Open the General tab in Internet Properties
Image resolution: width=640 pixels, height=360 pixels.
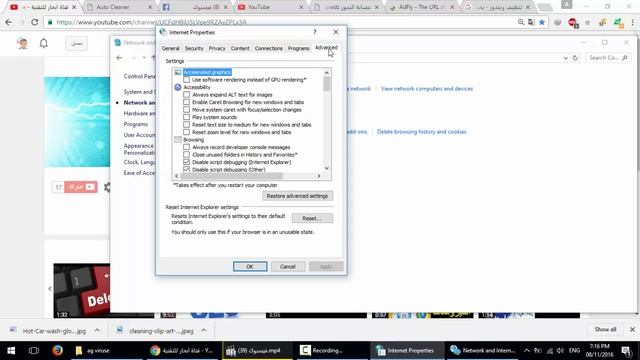170,48
